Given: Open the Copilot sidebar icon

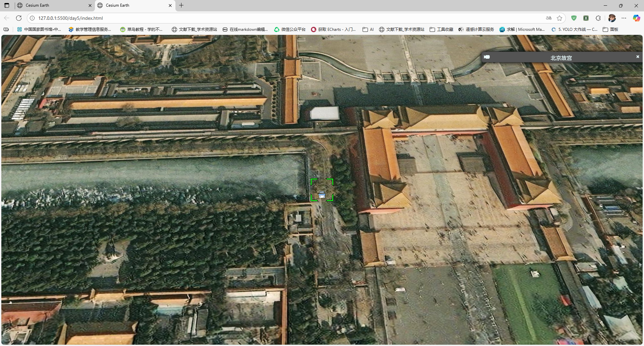Looking at the screenshot, I should tap(636, 18).
